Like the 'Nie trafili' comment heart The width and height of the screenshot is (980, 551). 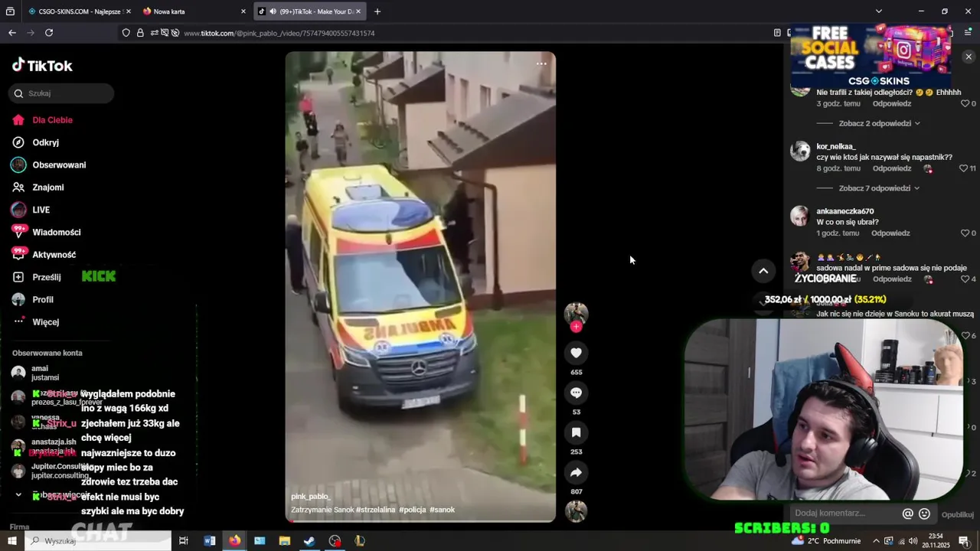pos(964,103)
